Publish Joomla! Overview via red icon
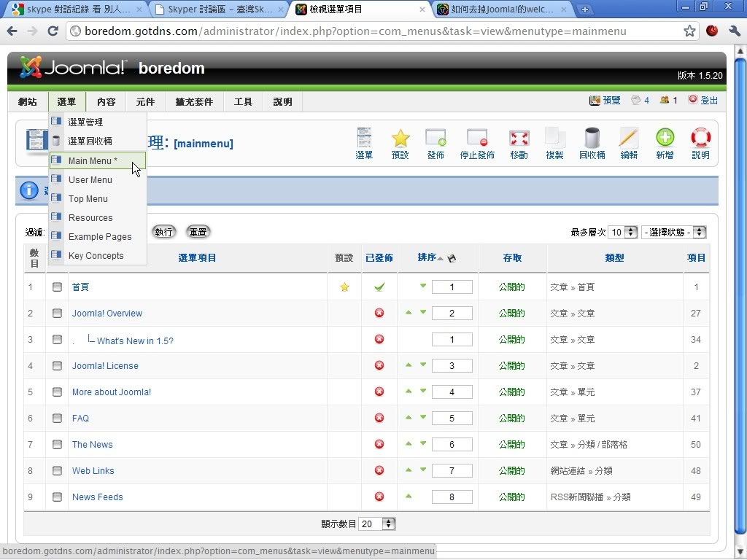This screenshot has height=560, width=747. [x=379, y=314]
